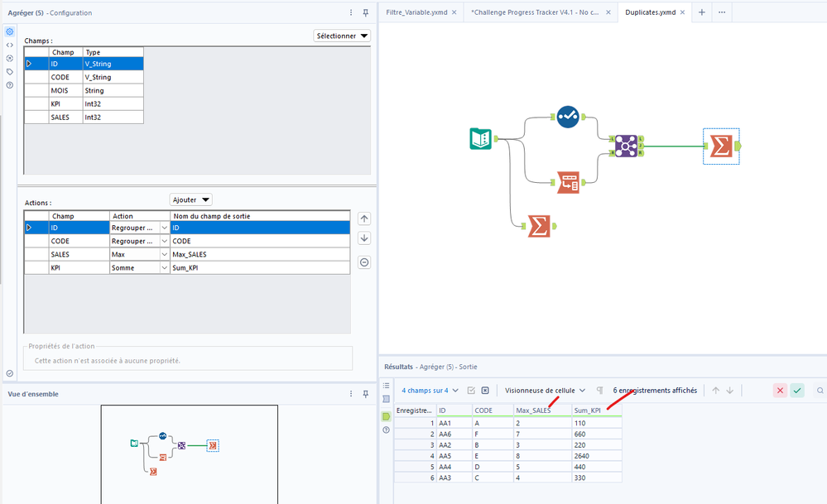Switch to Filtre_Variable.yxmd tab
This screenshot has height=504, width=827.
pos(416,12)
